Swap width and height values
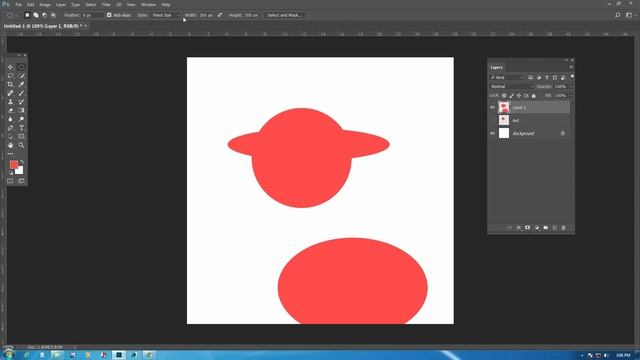640x360 pixels. coord(220,15)
